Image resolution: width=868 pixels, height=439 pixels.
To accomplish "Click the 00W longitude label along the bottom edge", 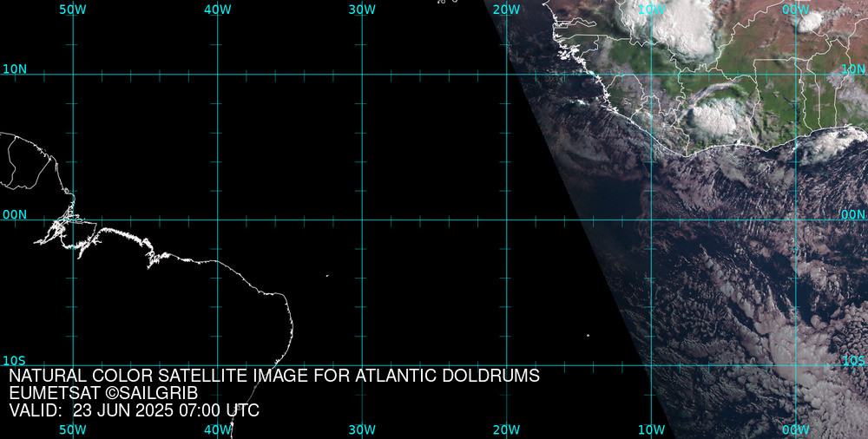I will pyautogui.click(x=796, y=429).
